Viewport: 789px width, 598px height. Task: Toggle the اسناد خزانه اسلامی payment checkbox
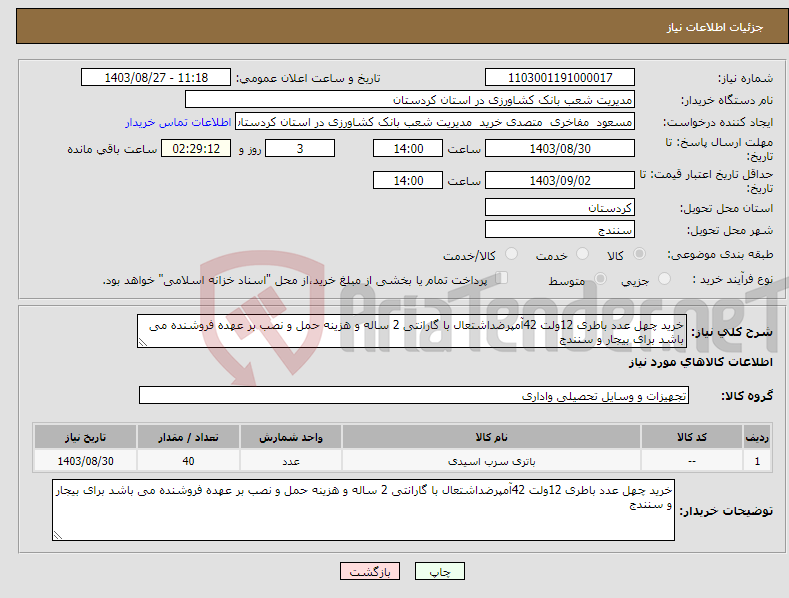502,278
